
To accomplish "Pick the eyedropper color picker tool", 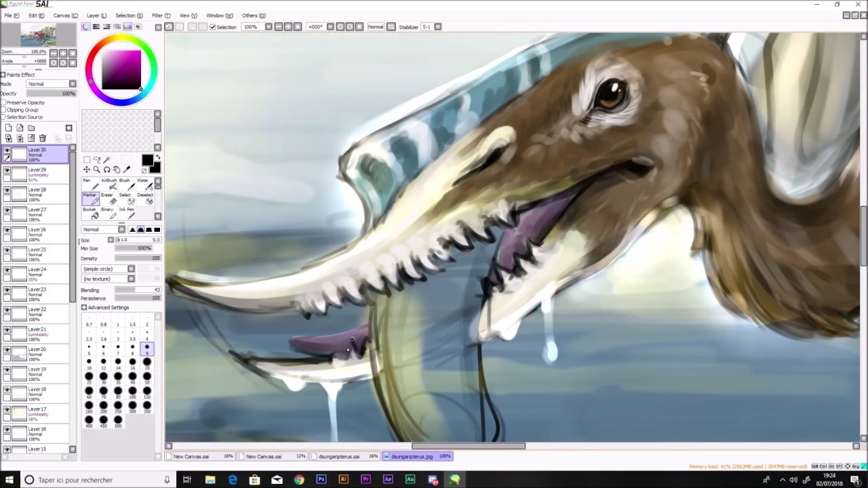I will (126, 169).
